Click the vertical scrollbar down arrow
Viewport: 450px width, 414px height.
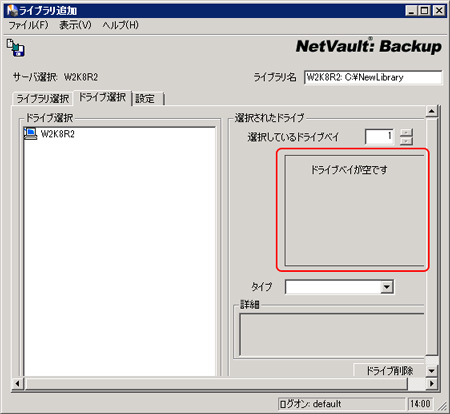pos(431,371)
